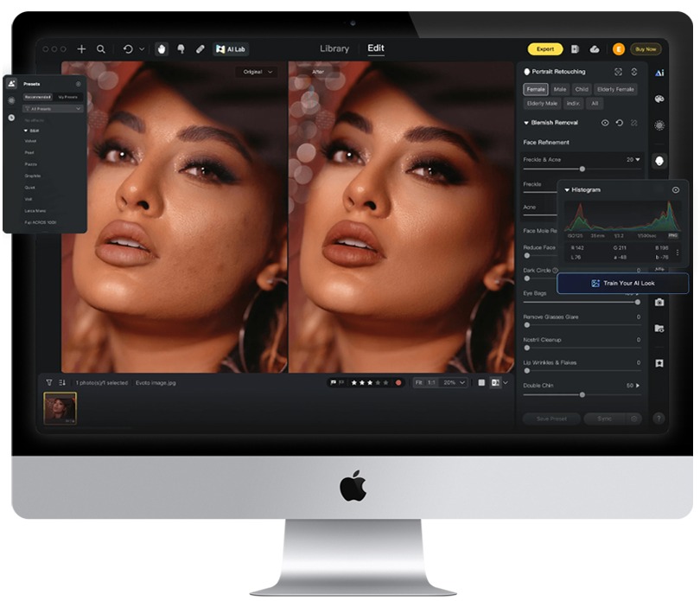Screen dimensions: 700x601
Task: Open the undo history dropdown chevron
Action: click(142, 49)
